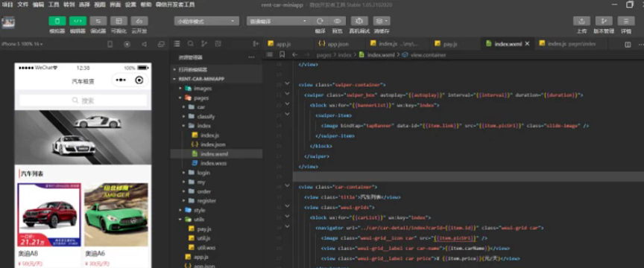Open the 编辑 menu
Screen dimensions: 644x268
pos(38,4)
